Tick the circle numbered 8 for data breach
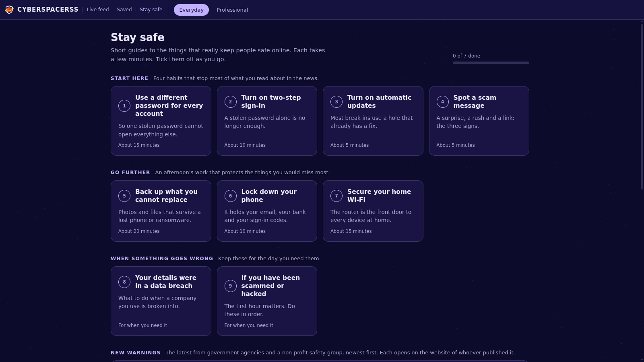Screen dimensions: 644x362 pyautogui.click(x=124, y=282)
